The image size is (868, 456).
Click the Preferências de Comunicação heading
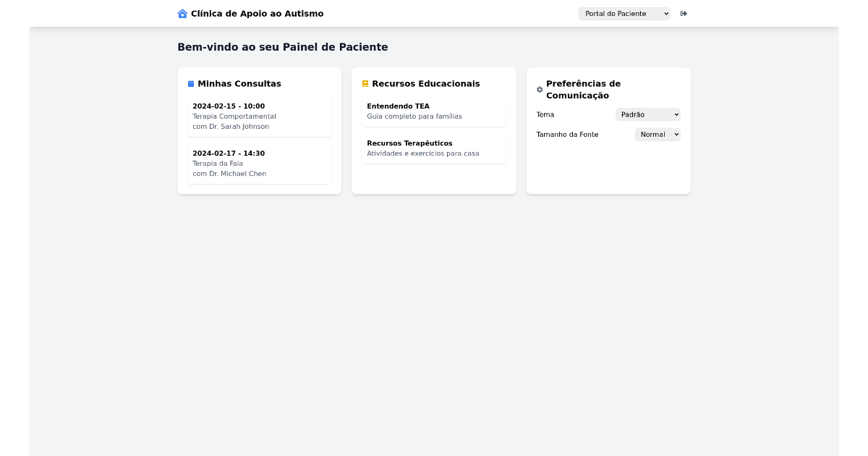(583, 89)
